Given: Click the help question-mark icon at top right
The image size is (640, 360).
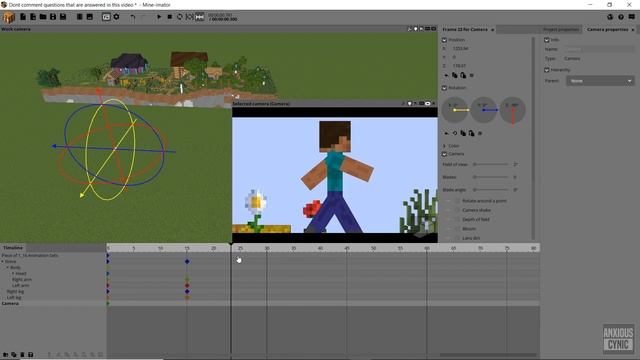Looking at the screenshot, I should coord(621,17).
